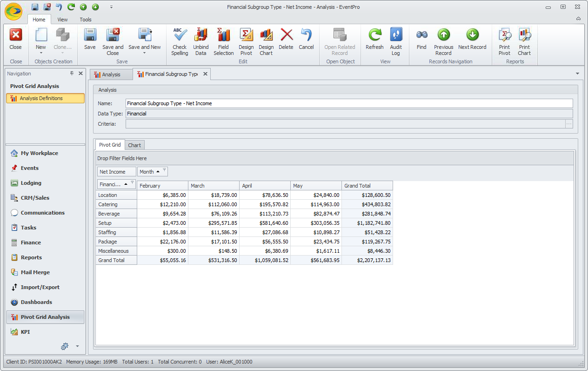Image resolution: width=588 pixels, height=371 pixels.
Task: Go to Previous Record
Action: (444, 41)
